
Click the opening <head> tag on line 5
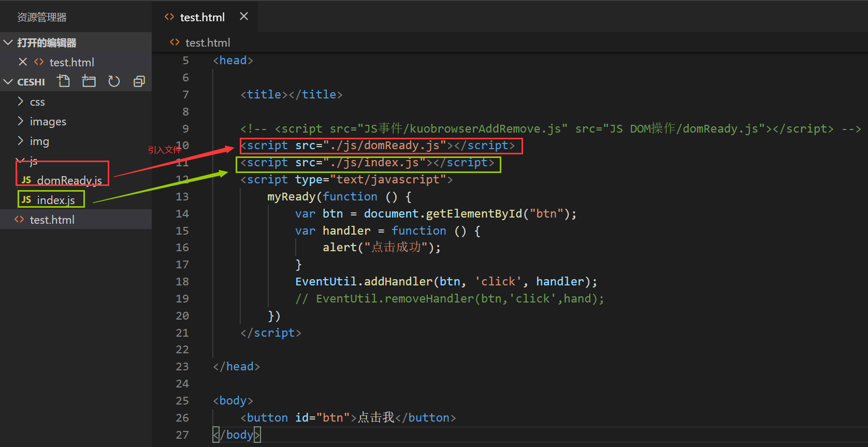click(233, 61)
